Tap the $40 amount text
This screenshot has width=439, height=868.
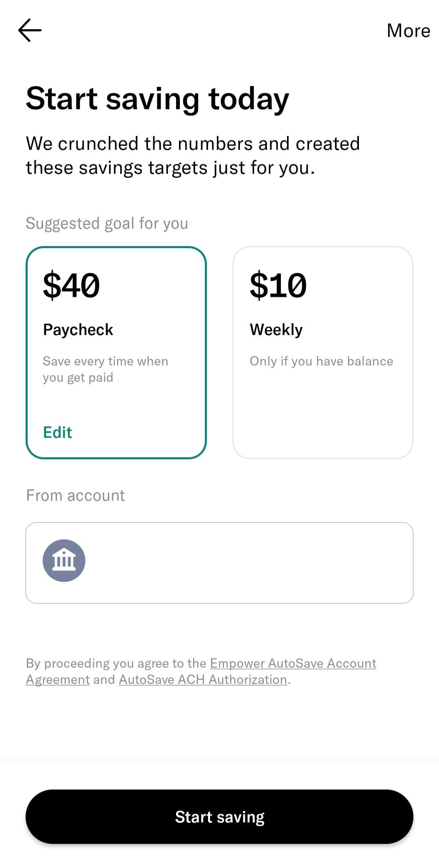[x=72, y=285]
